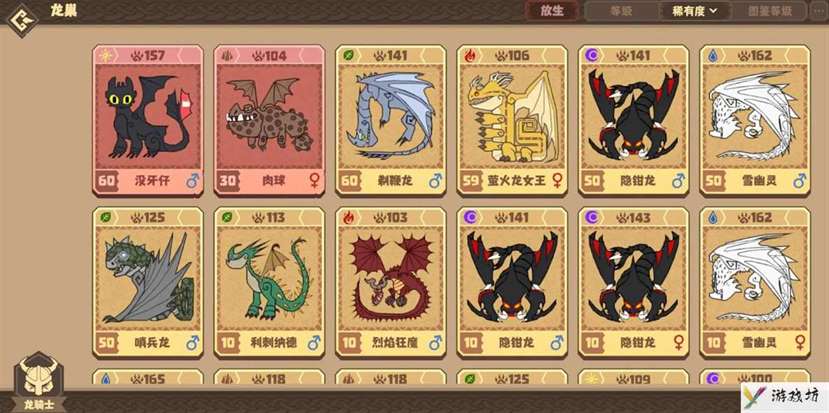Click the water drop icon on level-50 雪幽灵 card
This screenshot has height=413, width=829.
pos(713,55)
